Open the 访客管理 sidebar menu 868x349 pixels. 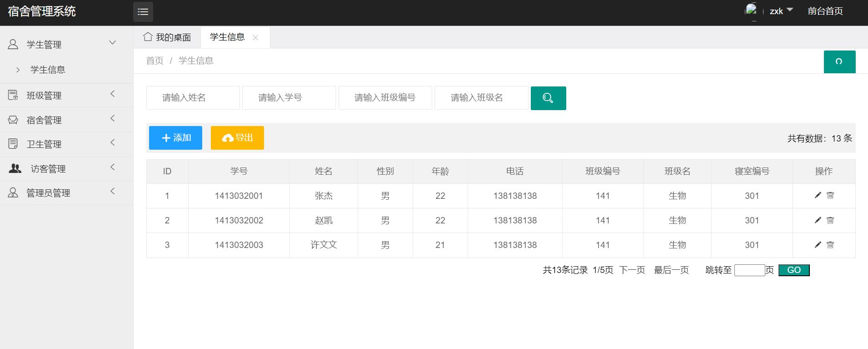point(66,169)
